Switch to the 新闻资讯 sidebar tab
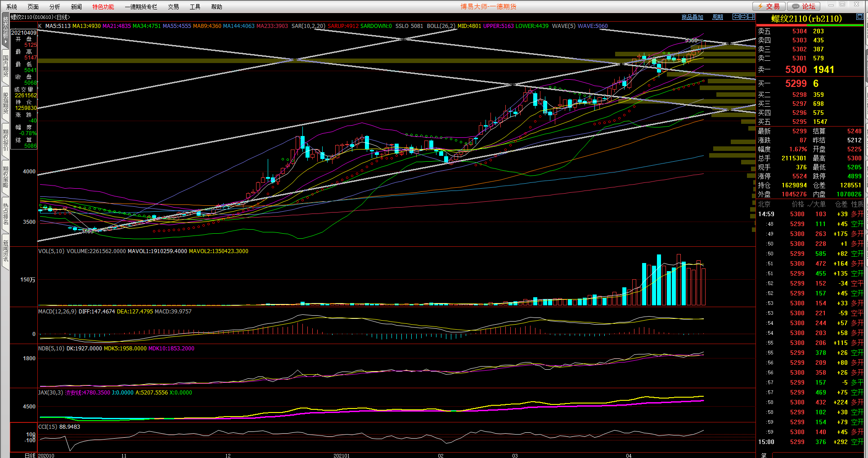Image resolution: width=868 pixels, height=458 pixels. tap(5, 251)
